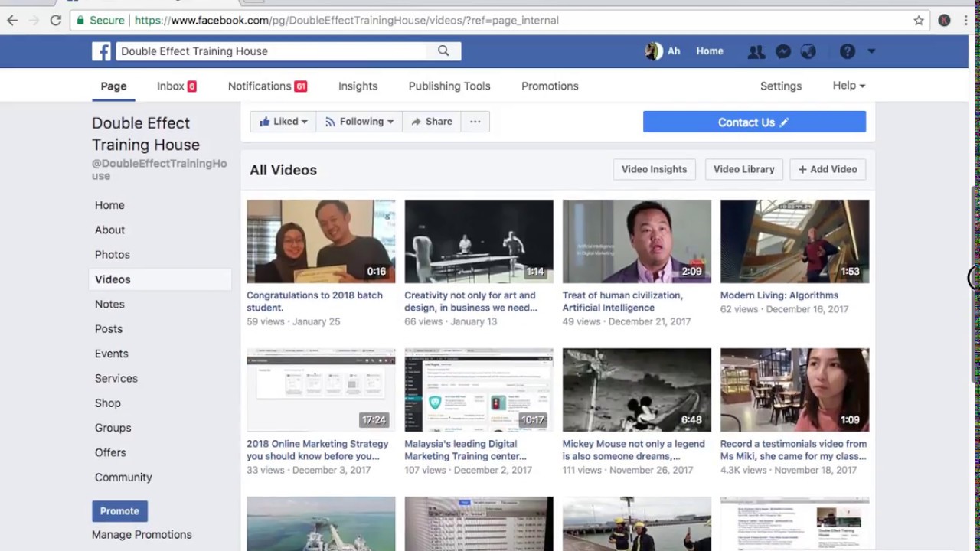Click the Facebook logo icon
980x551 pixels.
tap(101, 51)
